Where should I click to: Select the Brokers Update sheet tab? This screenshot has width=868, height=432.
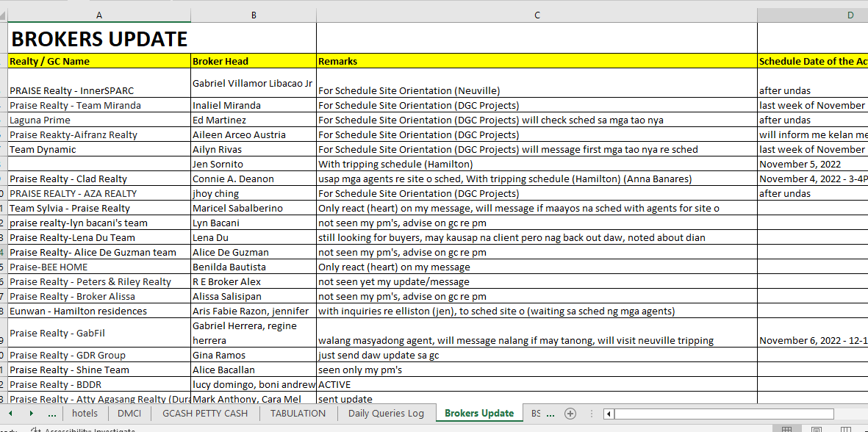479,413
